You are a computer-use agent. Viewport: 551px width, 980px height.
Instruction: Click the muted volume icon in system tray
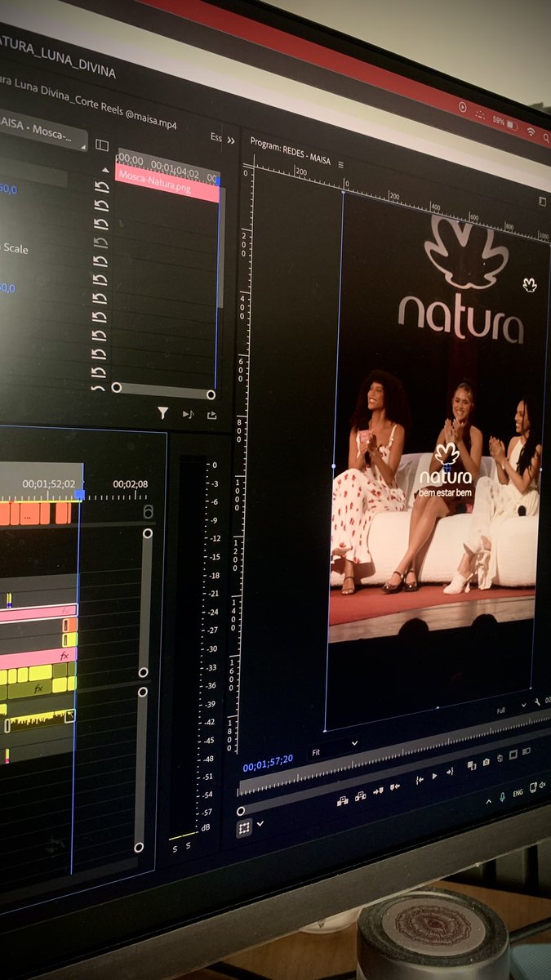(543, 785)
